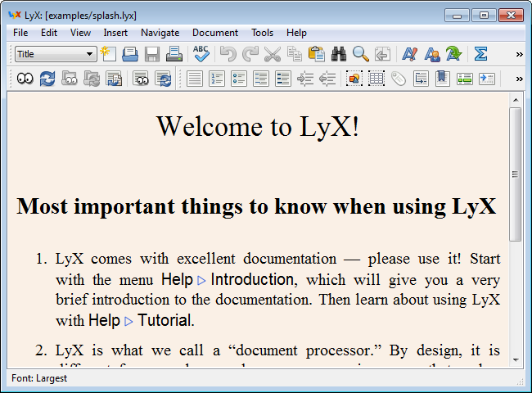Image resolution: width=532 pixels, height=393 pixels.
Task: Click the scrollbar up arrow
Action: click(x=516, y=100)
